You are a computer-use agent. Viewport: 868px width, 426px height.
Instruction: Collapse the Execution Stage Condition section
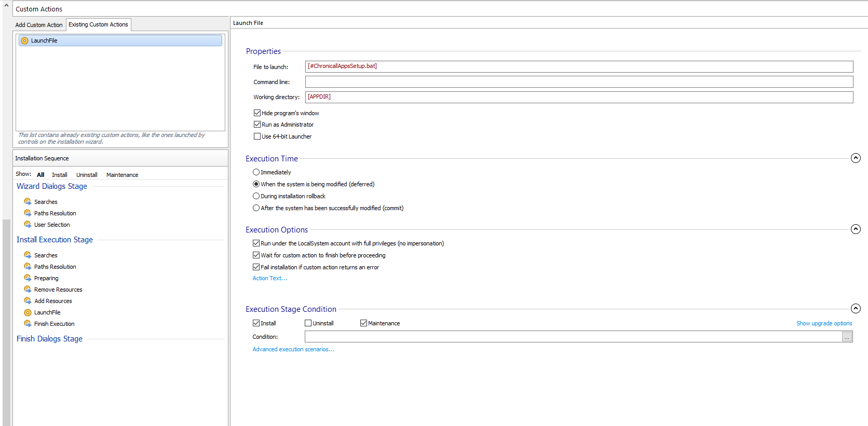pos(856,308)
